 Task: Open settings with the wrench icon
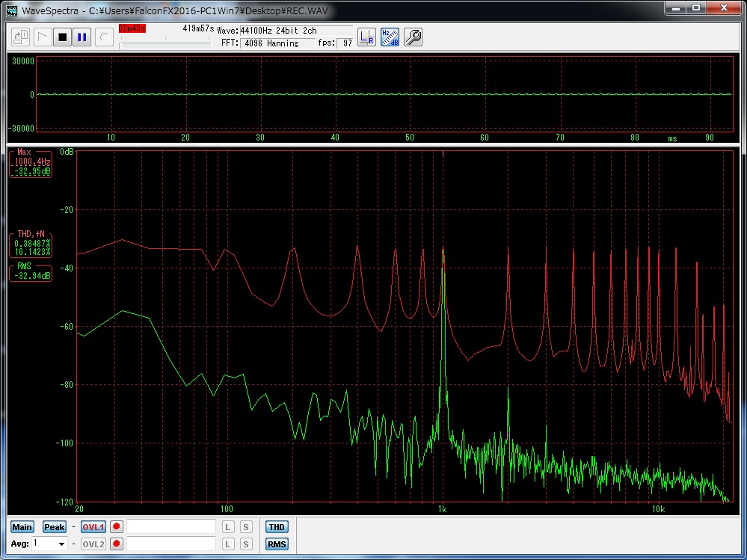[413, 37]
